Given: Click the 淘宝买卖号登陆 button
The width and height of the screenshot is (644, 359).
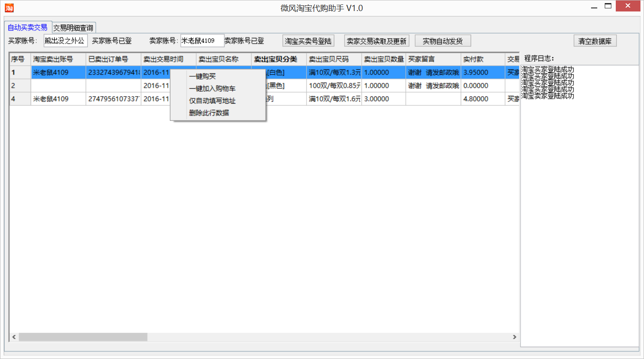Looking at the screenshot, I should (307, 40).
